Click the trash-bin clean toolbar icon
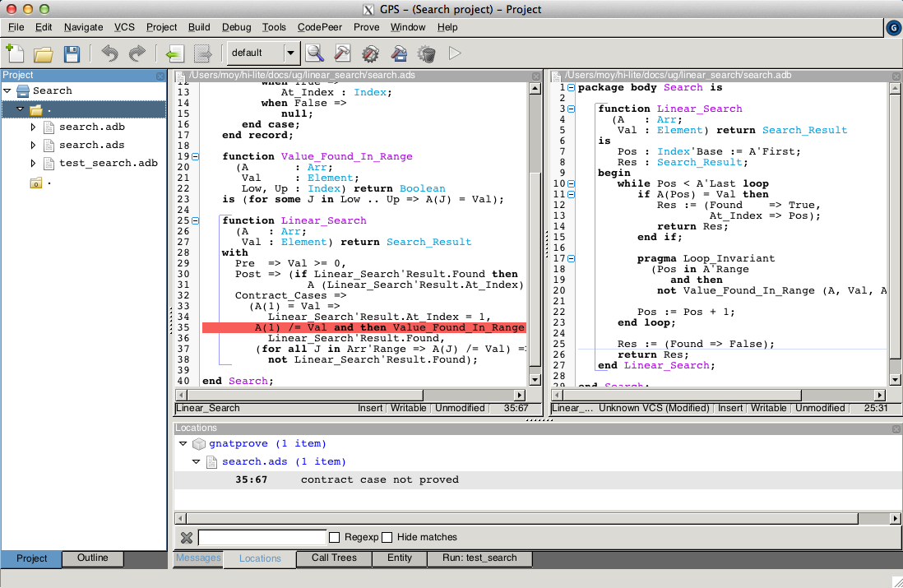This screenshot has height=588, width=903. tap(427, 53)
